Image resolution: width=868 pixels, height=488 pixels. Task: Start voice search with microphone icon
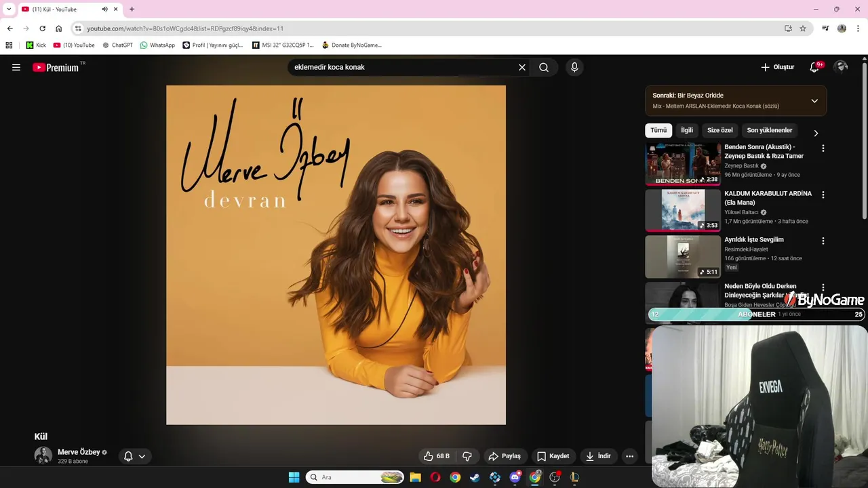click(574, 67)
